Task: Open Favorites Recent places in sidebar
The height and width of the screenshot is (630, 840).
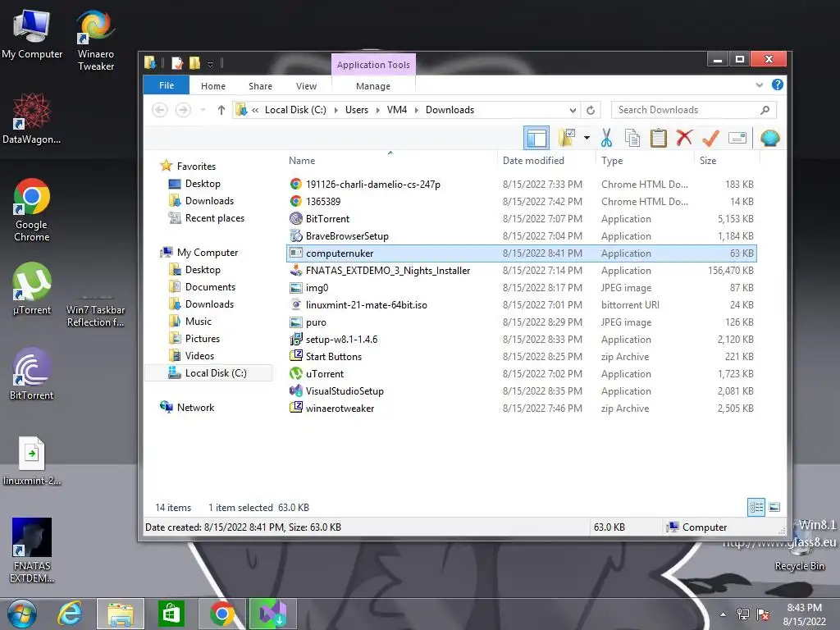Action: click(206, 218)
